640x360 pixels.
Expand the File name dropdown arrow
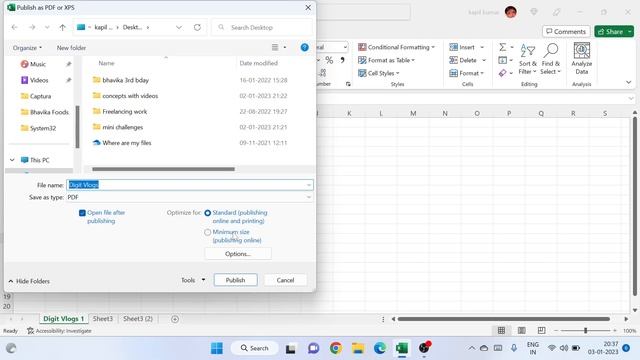309,185
